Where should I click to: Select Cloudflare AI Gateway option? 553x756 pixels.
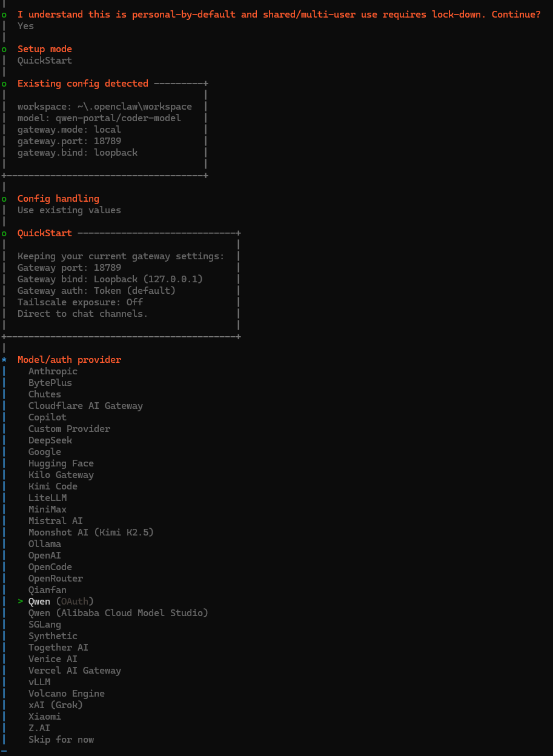pos(85,406)
